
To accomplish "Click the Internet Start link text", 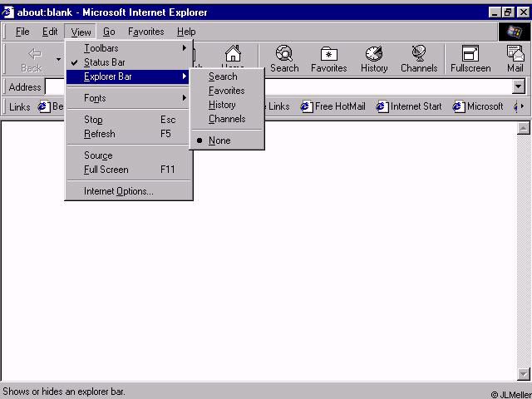I will point(416,106).
